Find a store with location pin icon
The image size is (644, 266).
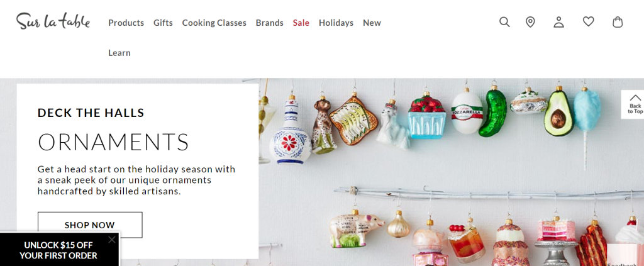(x=530, y=22)
